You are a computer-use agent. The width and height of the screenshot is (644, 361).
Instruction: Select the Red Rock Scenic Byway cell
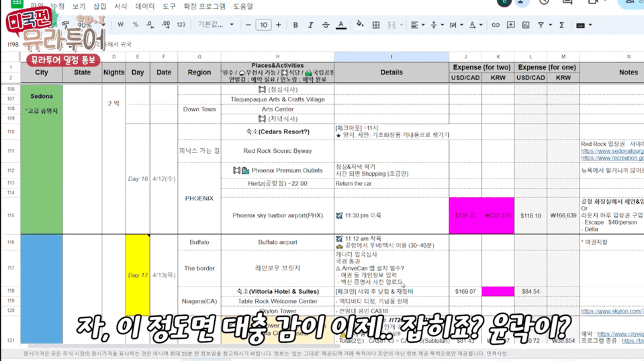pos(277,151)
